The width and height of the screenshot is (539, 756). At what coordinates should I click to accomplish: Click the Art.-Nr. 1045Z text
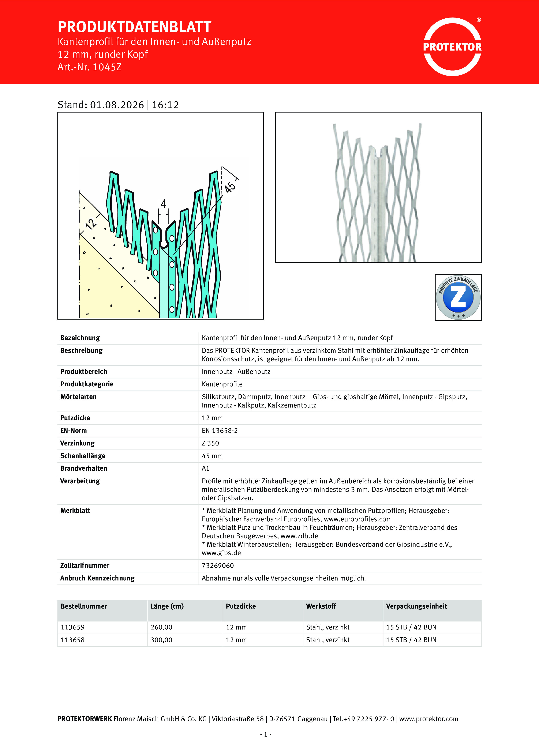click(90, 67)
